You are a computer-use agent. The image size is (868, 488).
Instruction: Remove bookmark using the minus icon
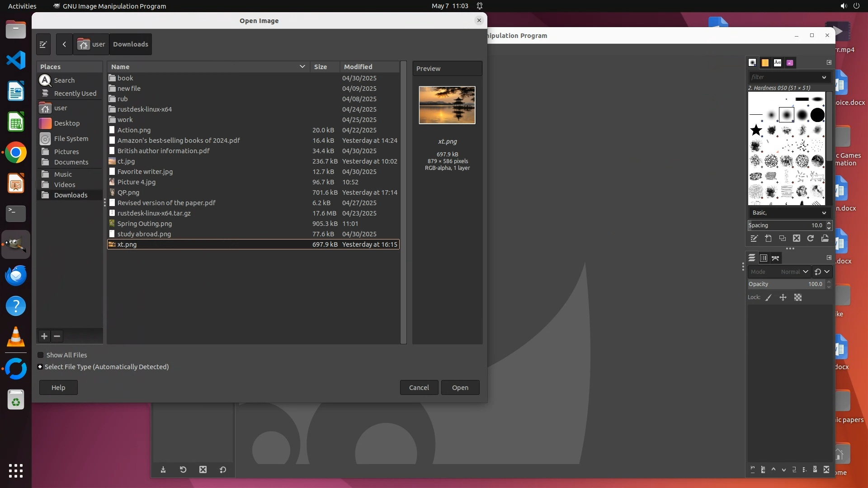(x=57, y=336)
